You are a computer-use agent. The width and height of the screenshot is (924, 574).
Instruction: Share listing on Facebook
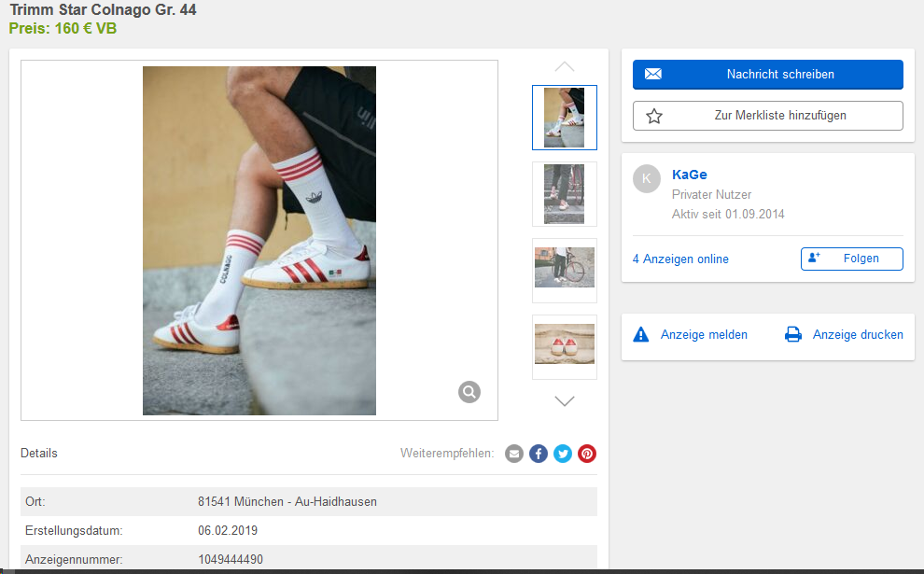(x=539, y=454)
